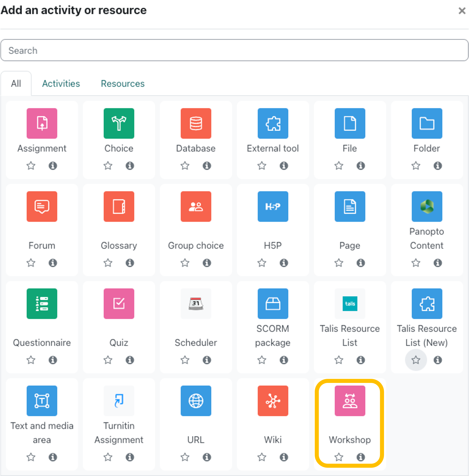The image size is (469, 476).
Task: View info details for URL resource
Action: click(207, 457)
